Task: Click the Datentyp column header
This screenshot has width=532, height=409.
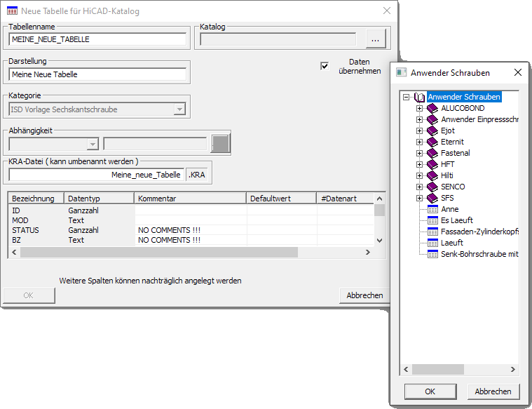Action: [x=99, y=199]
